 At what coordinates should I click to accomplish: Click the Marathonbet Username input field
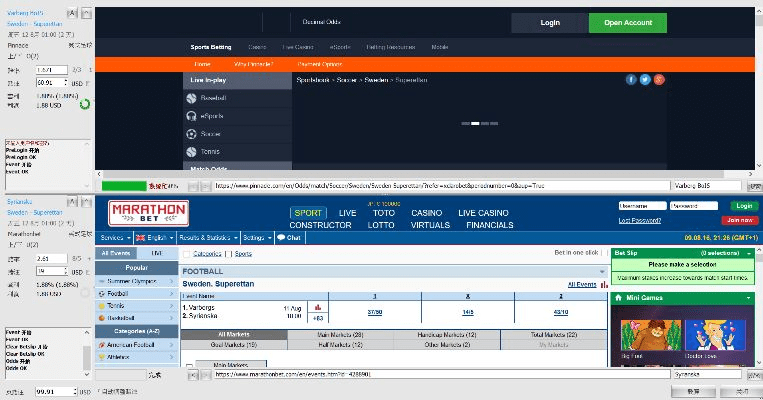click(x=642, y=206)
